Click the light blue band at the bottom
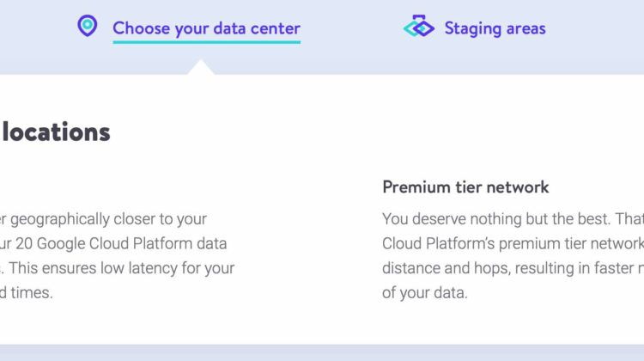 pos(322,352)
